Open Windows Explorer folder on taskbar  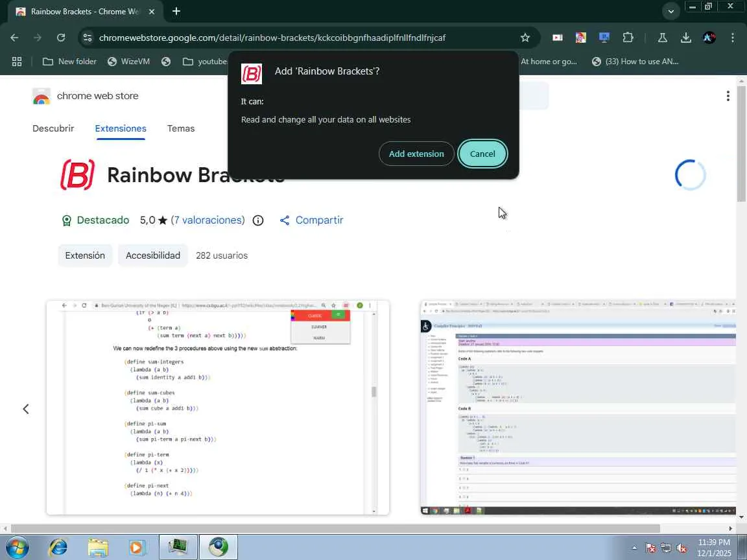pos(98,547)
